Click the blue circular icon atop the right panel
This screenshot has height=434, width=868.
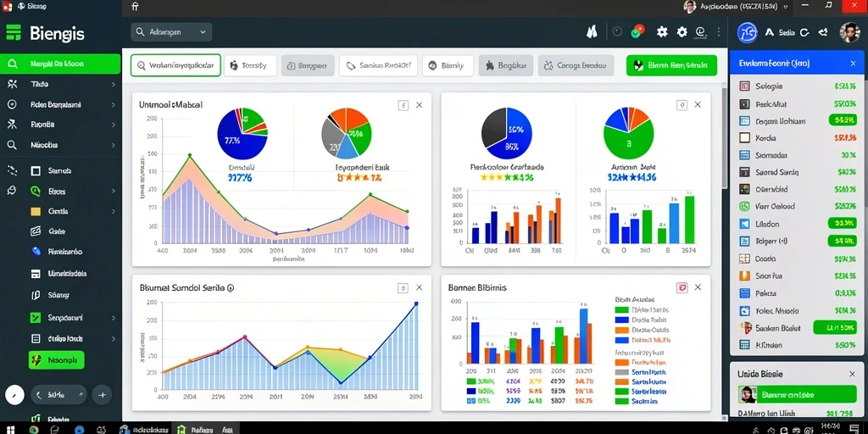click(x=748, y=32)
